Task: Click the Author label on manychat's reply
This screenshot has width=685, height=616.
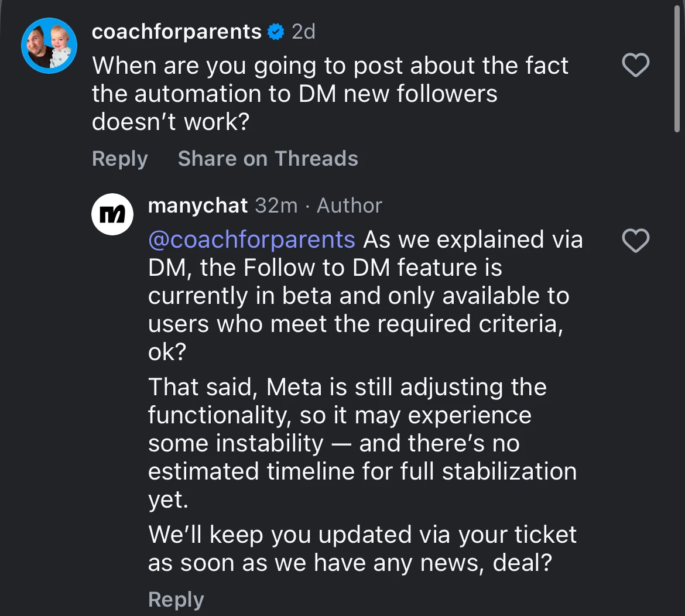Action: click(350, 206)
